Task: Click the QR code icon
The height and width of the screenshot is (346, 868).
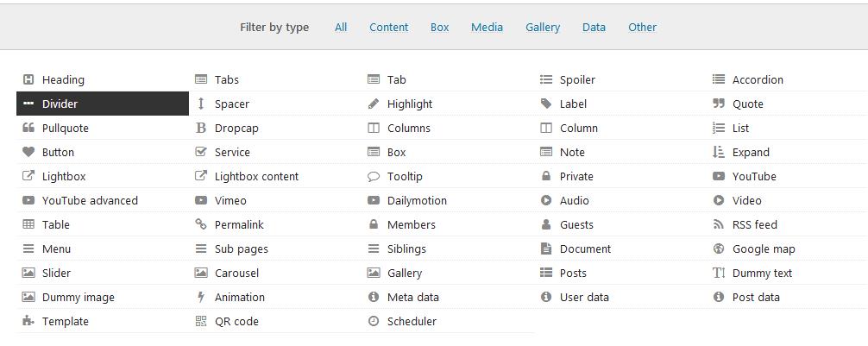Action: (x=201, y=321)
